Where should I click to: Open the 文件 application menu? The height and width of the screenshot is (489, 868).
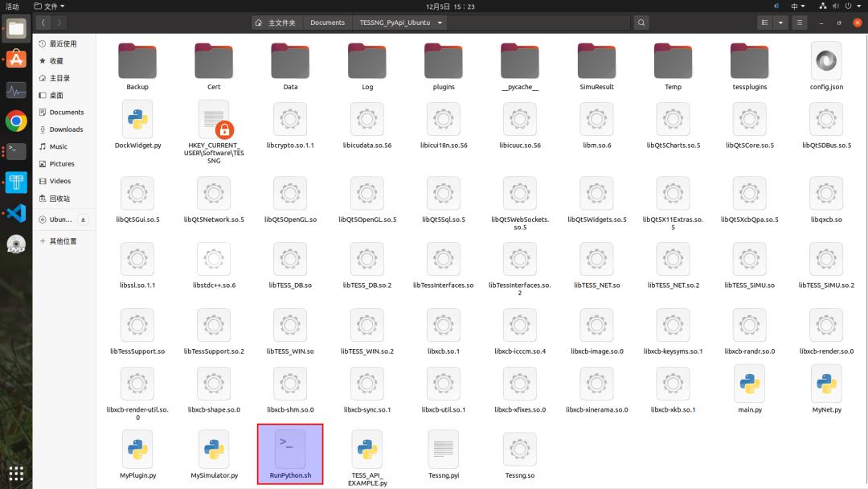50,6
